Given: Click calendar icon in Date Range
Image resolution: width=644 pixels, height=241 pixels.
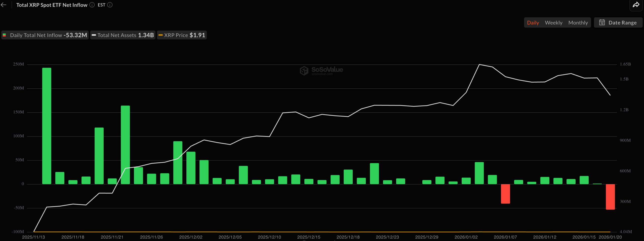Looking at the screenshot, I should point(602,22).
